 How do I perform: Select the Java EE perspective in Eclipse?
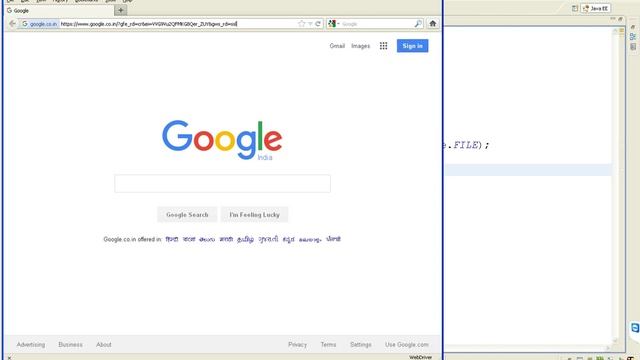click(x=596, y=8)
